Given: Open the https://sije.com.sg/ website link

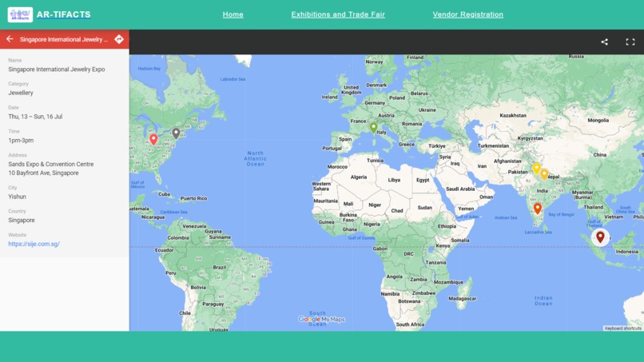Looking at the screenshot, I should coord(34,244).
